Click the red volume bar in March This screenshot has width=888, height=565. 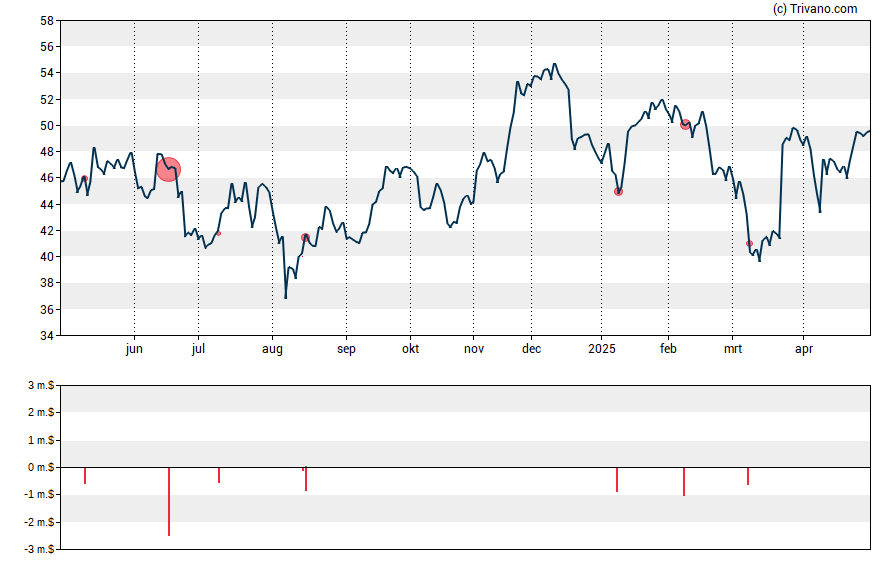[748, 476]
